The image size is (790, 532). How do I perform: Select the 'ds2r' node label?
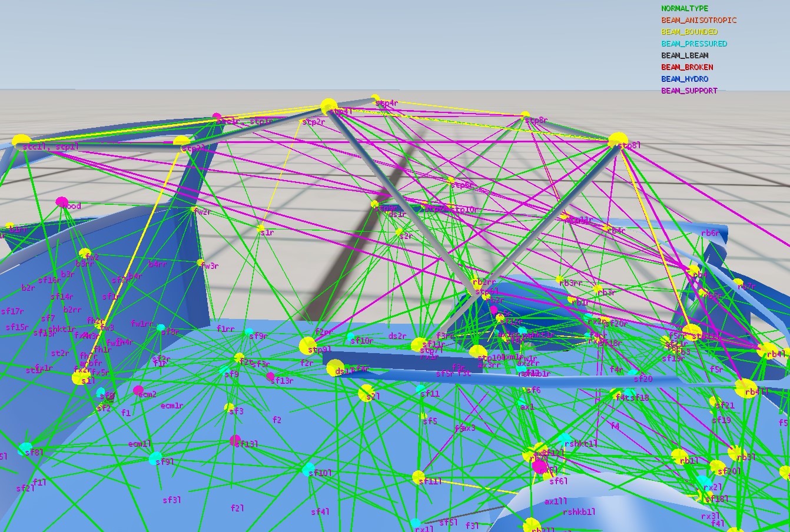397,336
